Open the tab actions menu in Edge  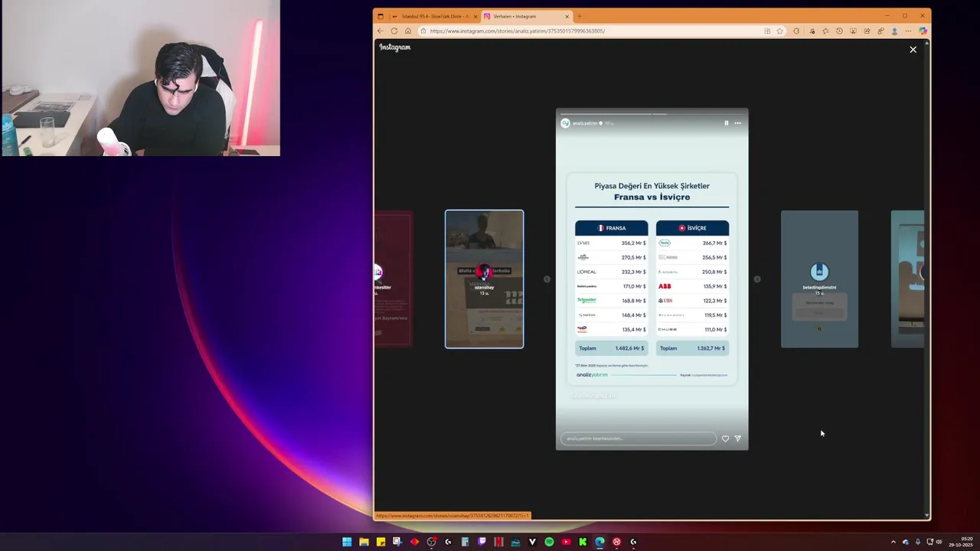click(381, 16)
